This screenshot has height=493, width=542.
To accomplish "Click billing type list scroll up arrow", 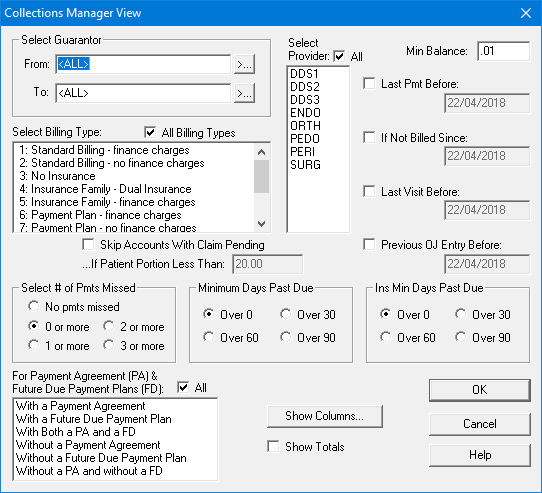I will click(x=262, y=152).
